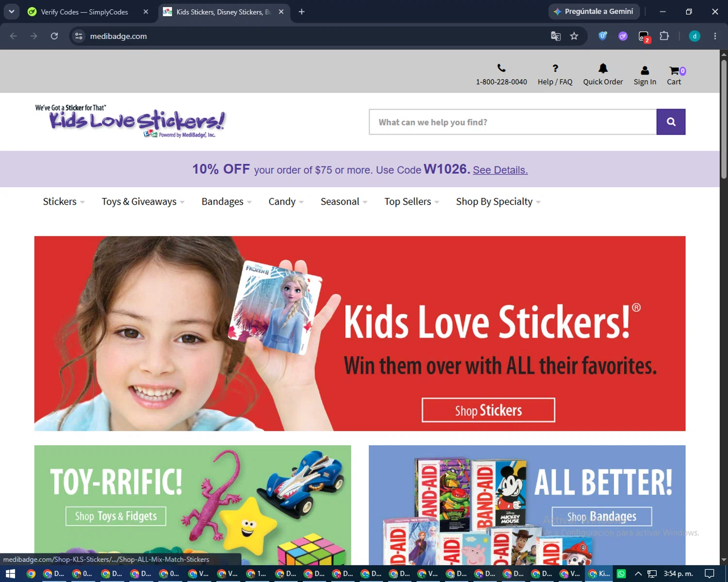Screen dimensions: 728x582
Task: Show hidden system tray icons
Action: [x=638, y=574]
